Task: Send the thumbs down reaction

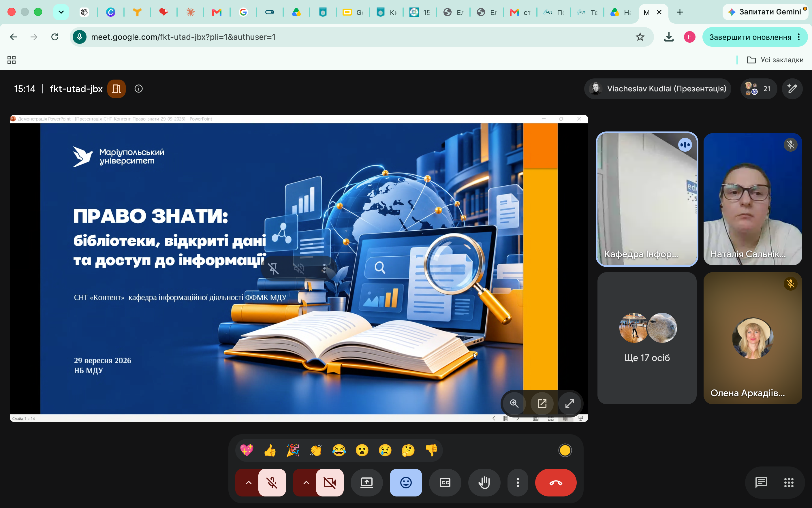Action: pos(431,450)
